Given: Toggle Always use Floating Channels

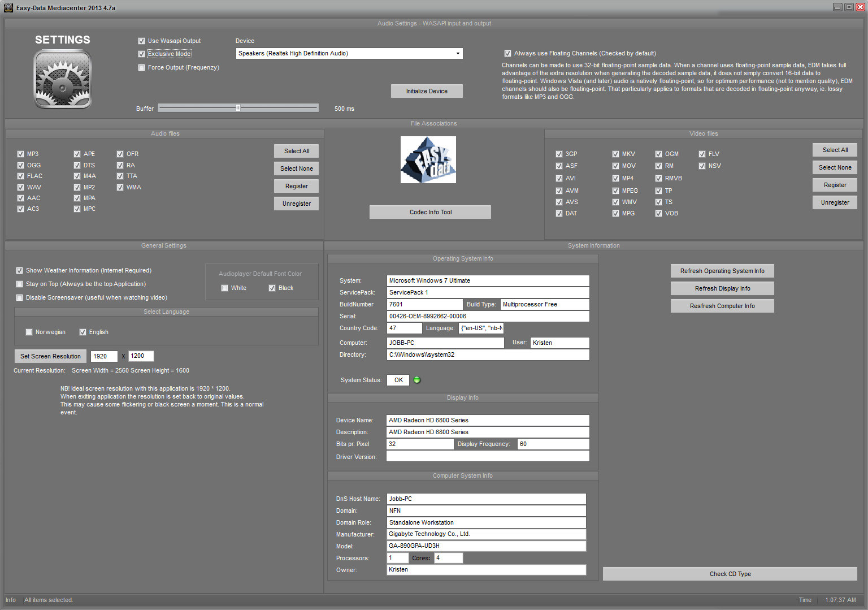Looking at the screenshot, I should [x=507, y=53].
